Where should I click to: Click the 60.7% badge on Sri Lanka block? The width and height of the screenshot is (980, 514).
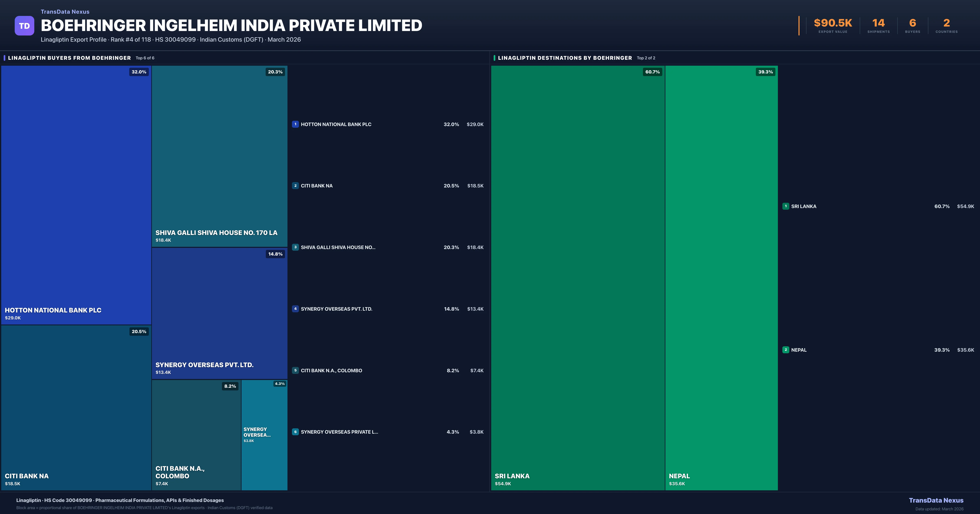pyautogui.click(x=653, y=72)
